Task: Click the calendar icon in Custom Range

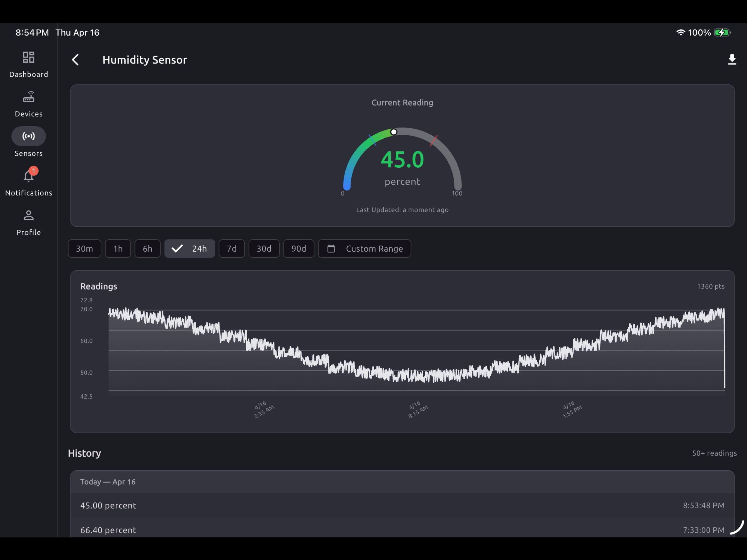Action: [331, 249]
